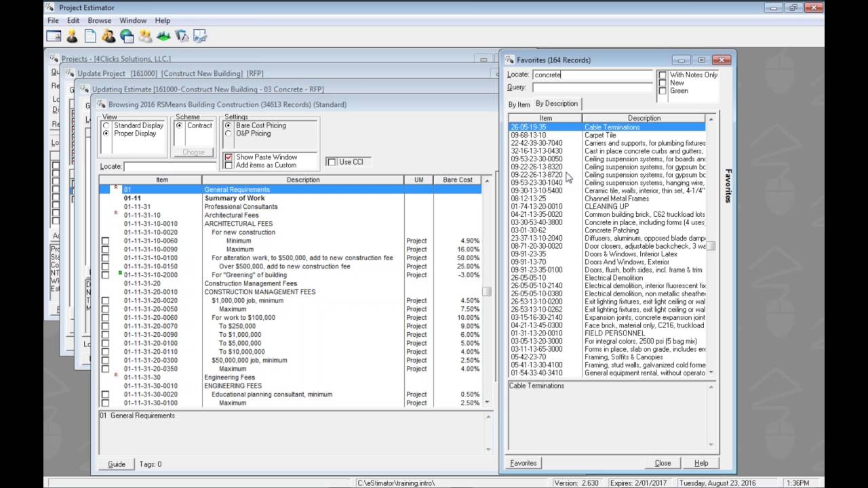Tick checkbox for item 01-11-31-30-0020

point(105,394)
